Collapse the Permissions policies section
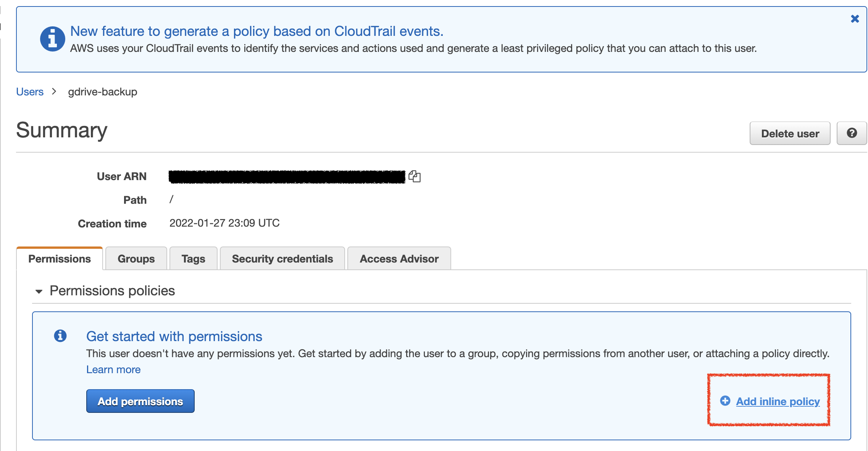Screen dimensions: 868x451 pos(39,292)
